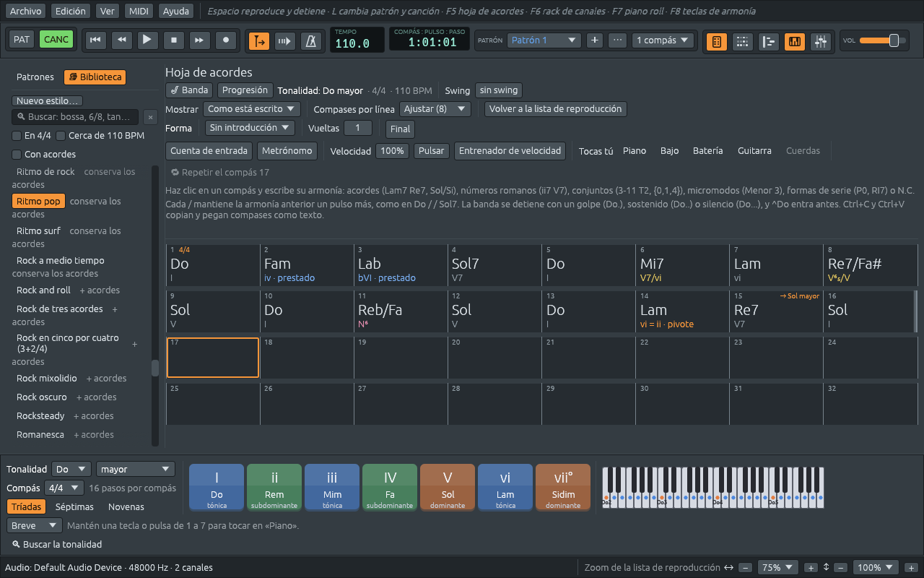The image size is (924, 578).
Task: Stop playback with the square button
Action: click(x=174, y=40)
